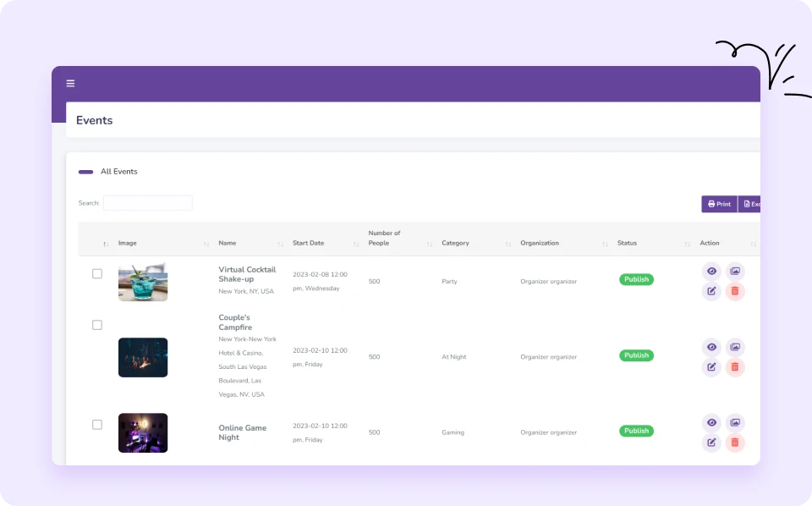Tick the Couple's Campfire row checkbox
This screenshot has width=812, height=506.
(97, 325)
